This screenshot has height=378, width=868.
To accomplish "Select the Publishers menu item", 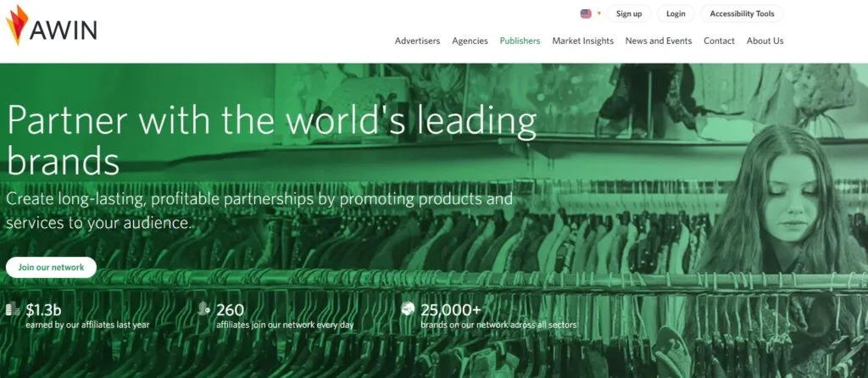I will tap(520, 41).
